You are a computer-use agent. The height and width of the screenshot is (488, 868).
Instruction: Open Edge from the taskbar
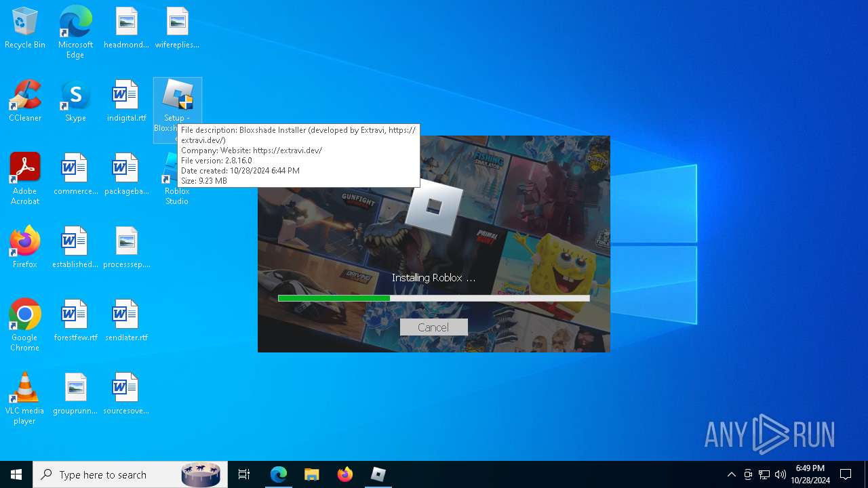pyautogui.click(x=279, y=474)
